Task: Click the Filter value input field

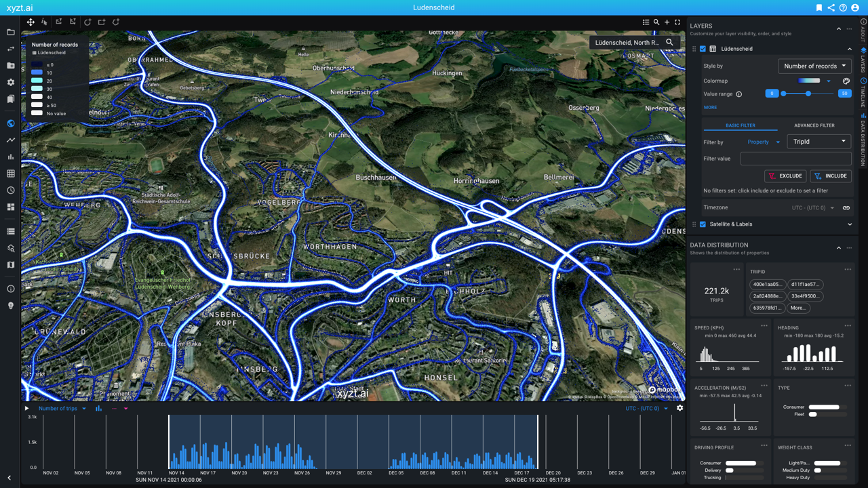Action: pyautogui.click(x=796, y=159)
